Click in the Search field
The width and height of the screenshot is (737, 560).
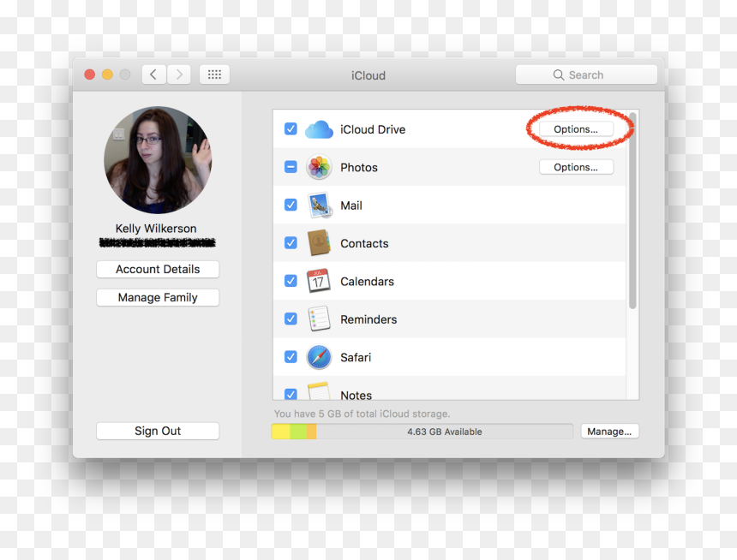586,74
